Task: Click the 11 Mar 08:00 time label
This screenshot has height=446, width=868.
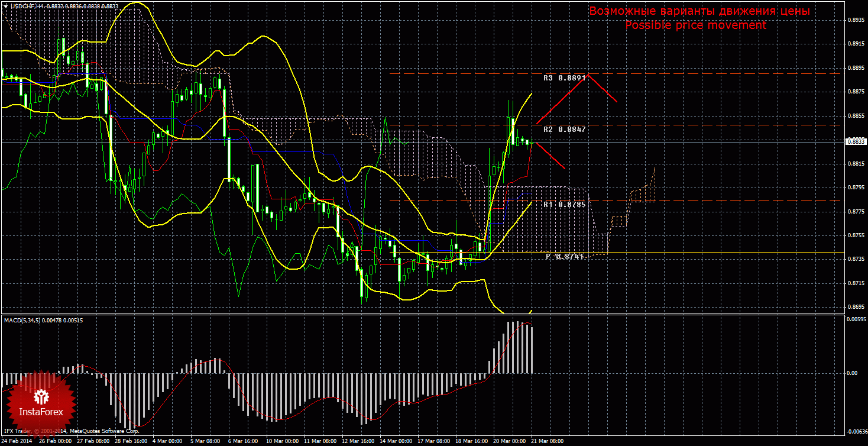Action: pos(320,441)
